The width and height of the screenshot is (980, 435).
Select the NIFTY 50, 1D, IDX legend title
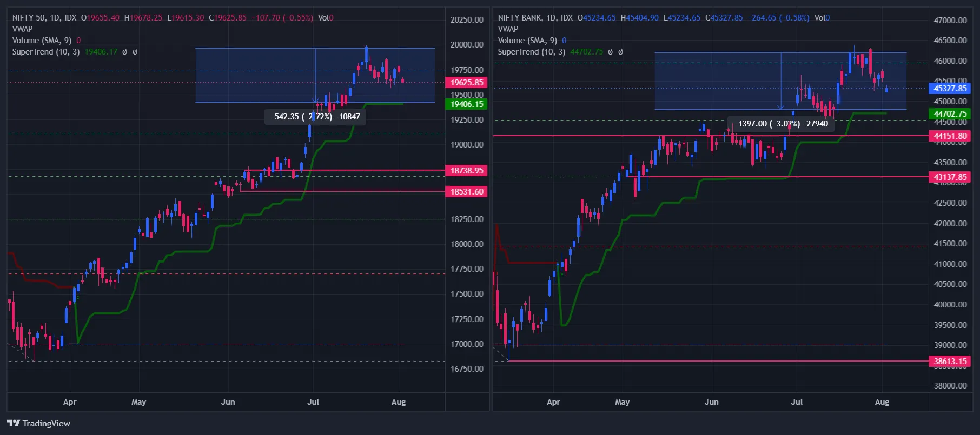point(44,18)
